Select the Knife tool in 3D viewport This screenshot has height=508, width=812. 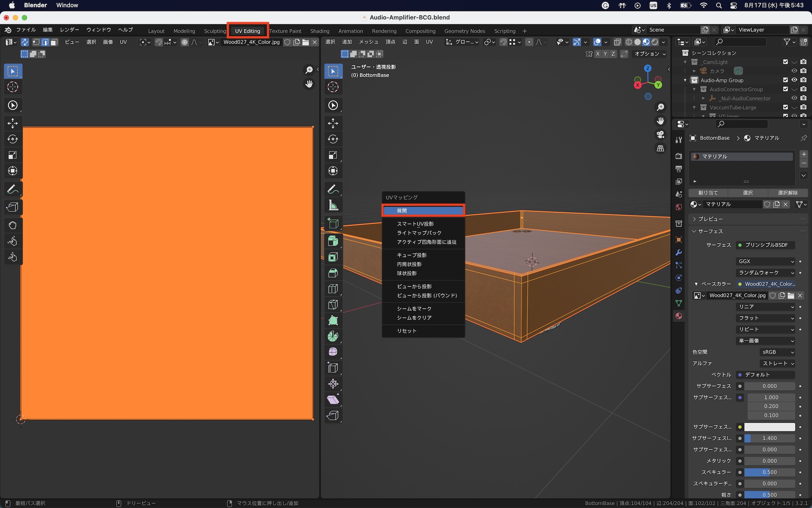(333, 305)
